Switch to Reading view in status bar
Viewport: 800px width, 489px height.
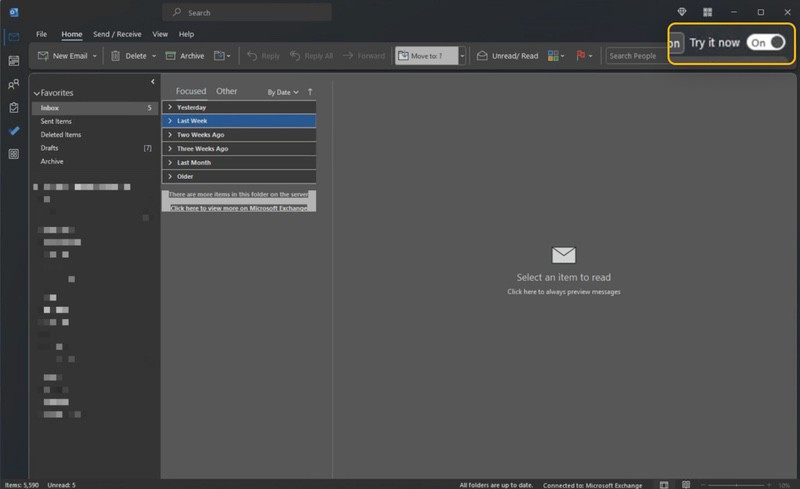pos(686,484)
